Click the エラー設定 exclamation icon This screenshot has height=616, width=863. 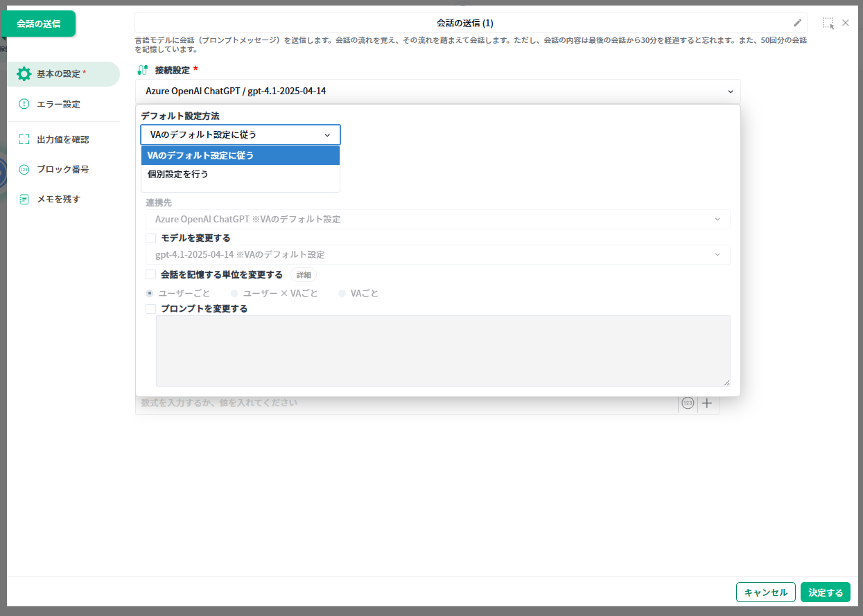pyautogui.click(x=24, y=104)
